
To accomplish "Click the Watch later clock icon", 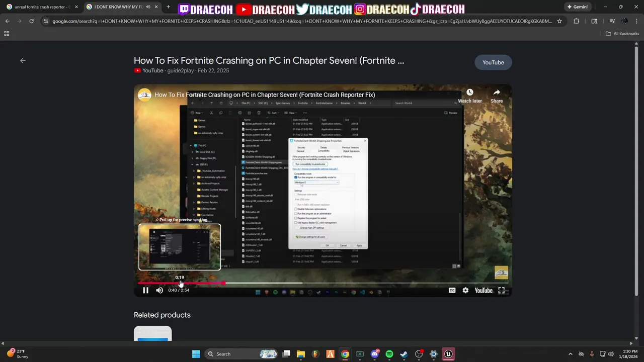I will 470,93.
